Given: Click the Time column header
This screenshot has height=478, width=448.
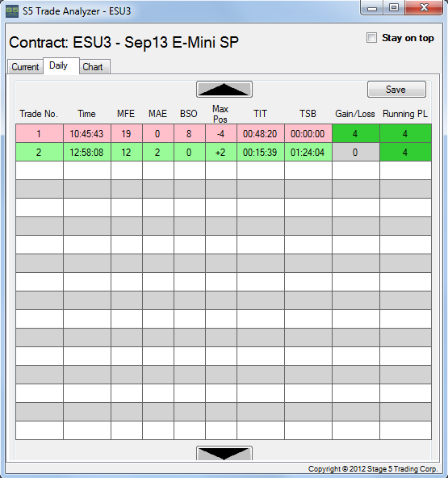Looking at the screenshot, I should 86,114.
